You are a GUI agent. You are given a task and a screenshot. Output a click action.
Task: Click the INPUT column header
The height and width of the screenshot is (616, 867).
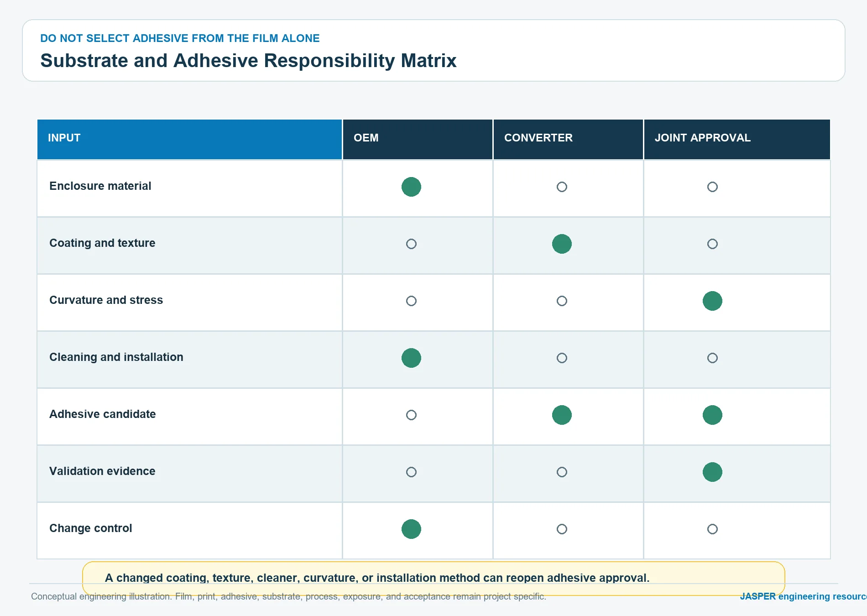pyautogui.click(x=189, y=139)
